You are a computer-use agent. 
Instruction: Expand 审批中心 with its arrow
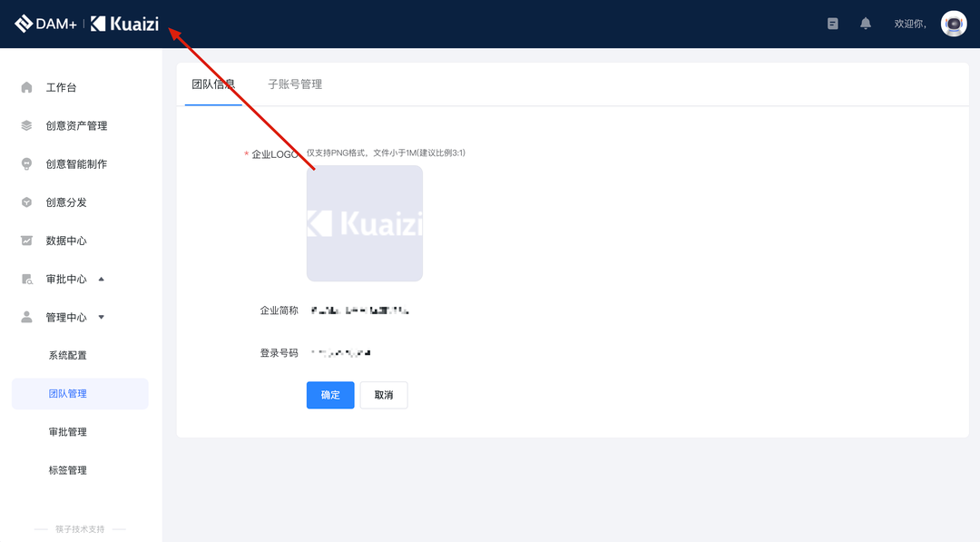pyautogui.click(x=102, y=279)
